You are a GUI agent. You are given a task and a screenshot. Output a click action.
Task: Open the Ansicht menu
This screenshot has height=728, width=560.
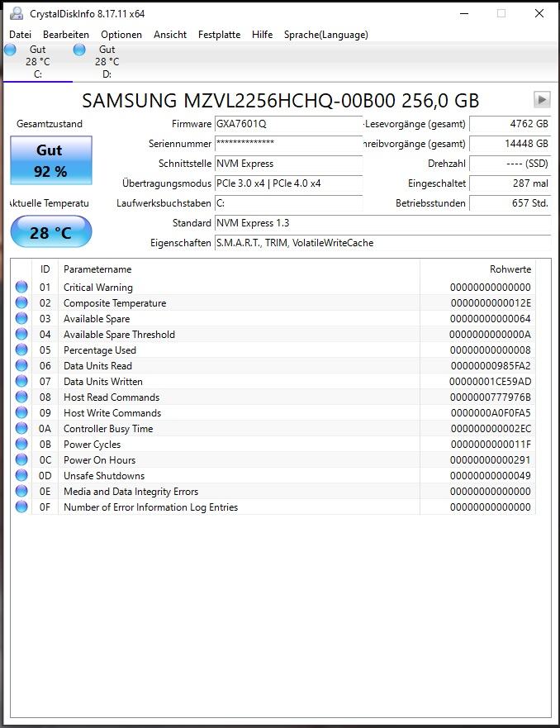click(x=170, y=35)
